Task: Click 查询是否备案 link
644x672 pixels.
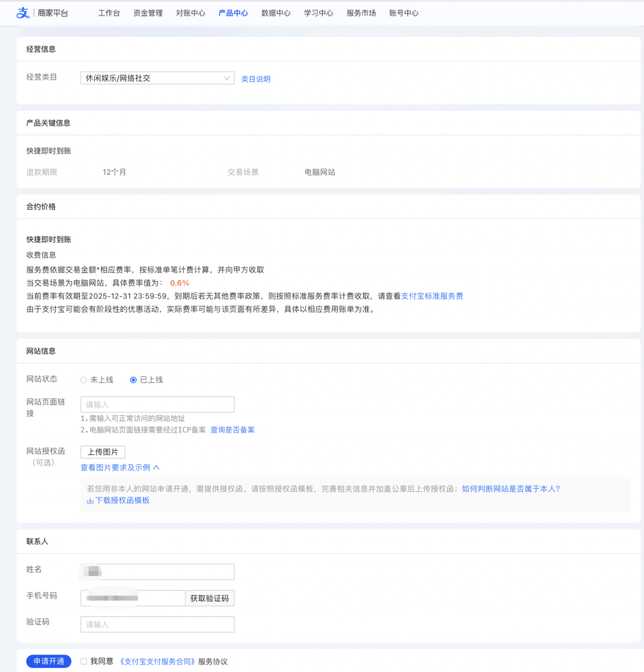Action: click(232, 429)
